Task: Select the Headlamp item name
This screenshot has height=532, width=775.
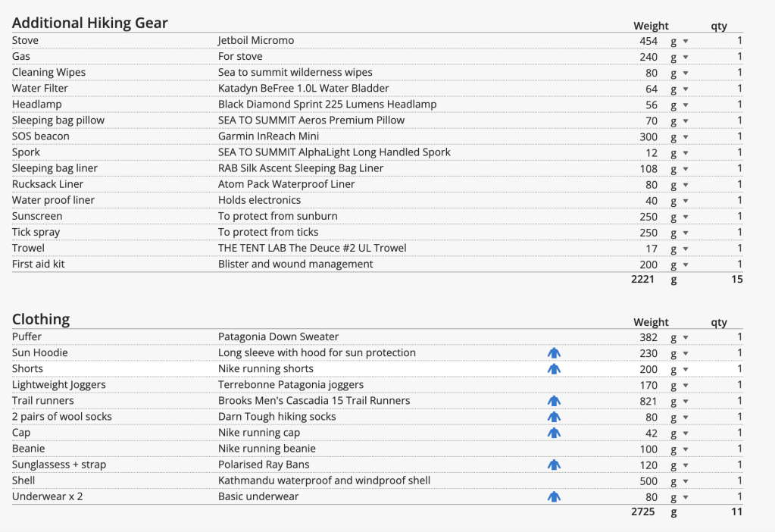Action: point(37,104)
